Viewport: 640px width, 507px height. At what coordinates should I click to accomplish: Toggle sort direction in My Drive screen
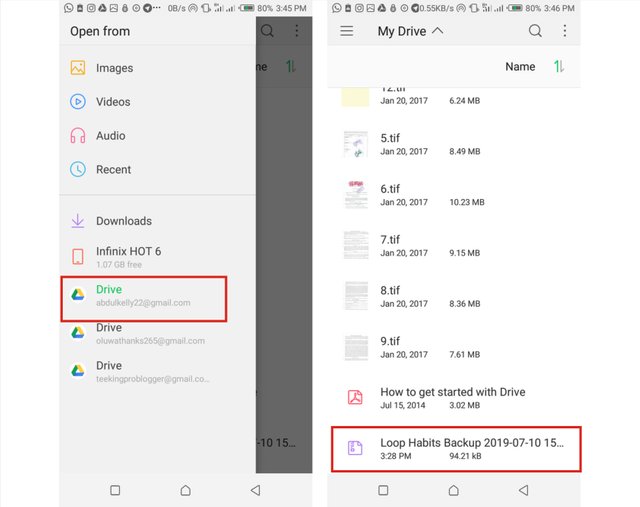click(x=559, y=66)
